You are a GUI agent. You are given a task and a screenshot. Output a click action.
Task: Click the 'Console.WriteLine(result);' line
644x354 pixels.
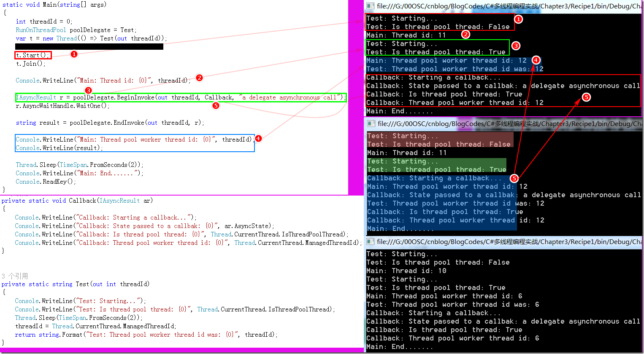tap(60, 148)
